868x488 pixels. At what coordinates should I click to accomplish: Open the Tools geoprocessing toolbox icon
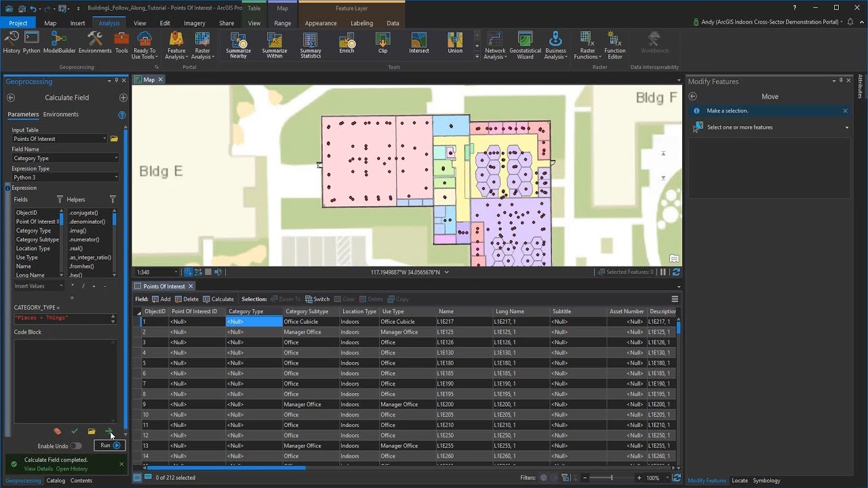[121, 43]
